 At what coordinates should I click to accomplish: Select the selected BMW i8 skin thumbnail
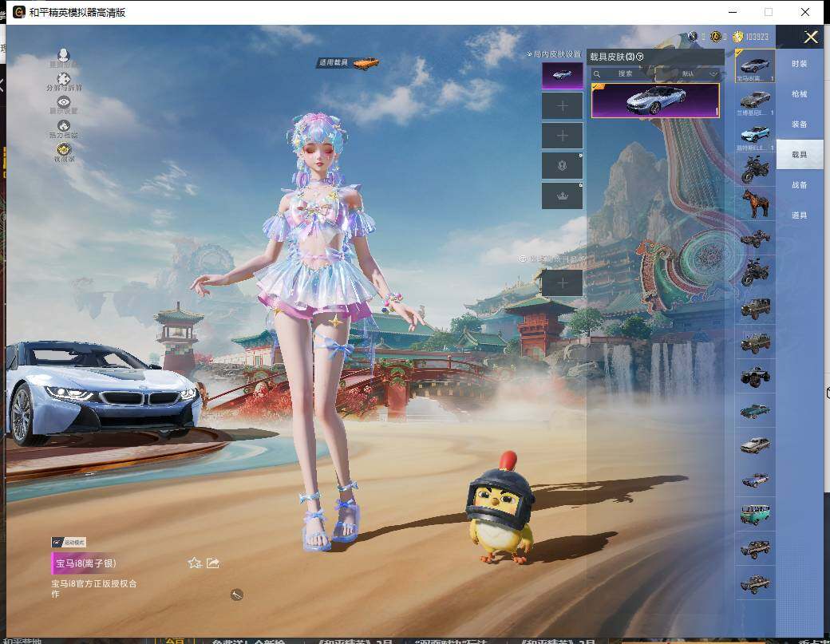pos(654,101)
